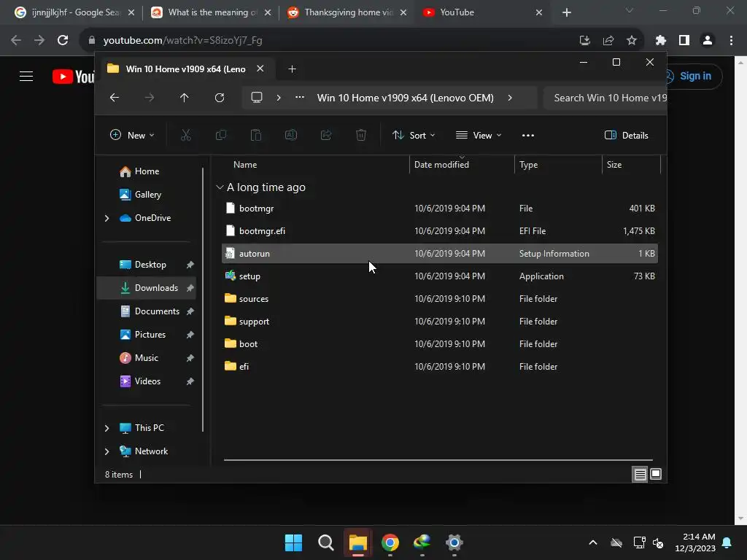This screenshot has width=747, height=560.
Task: Open the New item dropdown
Action: coord(132,135)
